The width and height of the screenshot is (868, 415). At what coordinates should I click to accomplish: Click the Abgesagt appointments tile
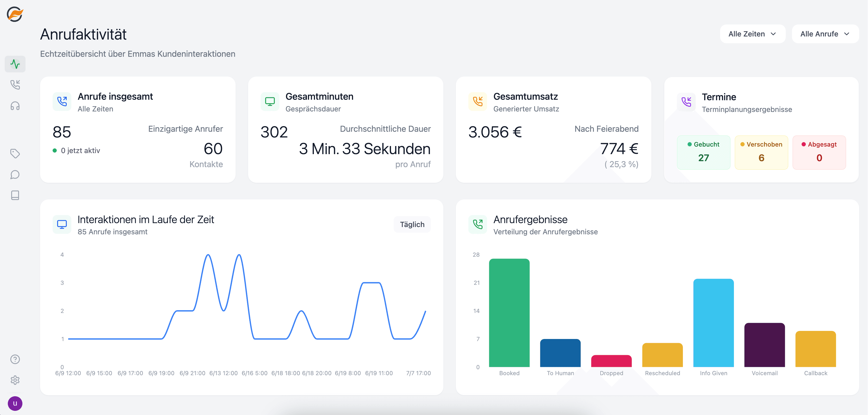819,152
